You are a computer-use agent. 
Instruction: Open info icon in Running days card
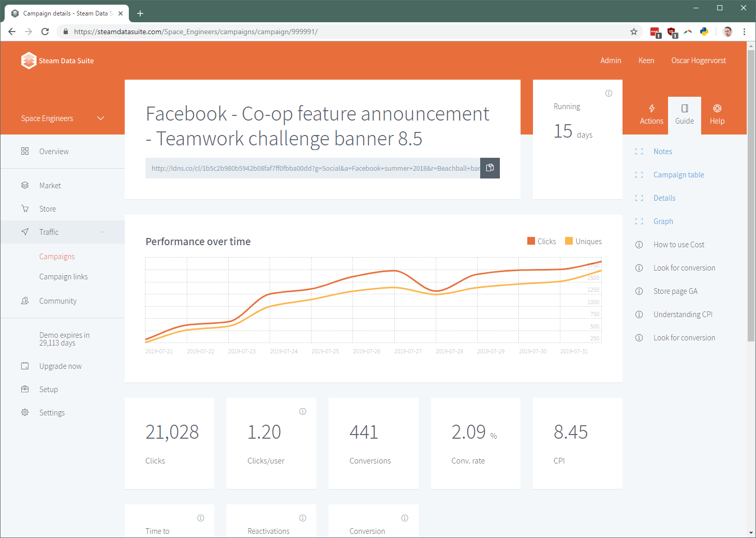tap(609, 94)
